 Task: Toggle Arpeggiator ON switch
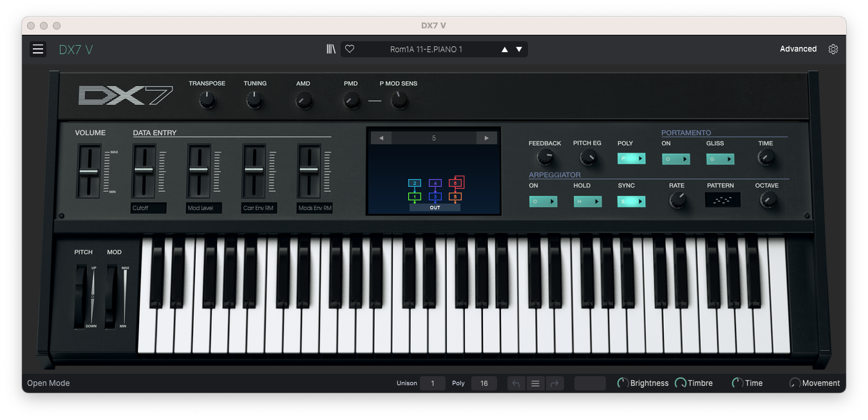pyautogui.click(x=543, y=202)
